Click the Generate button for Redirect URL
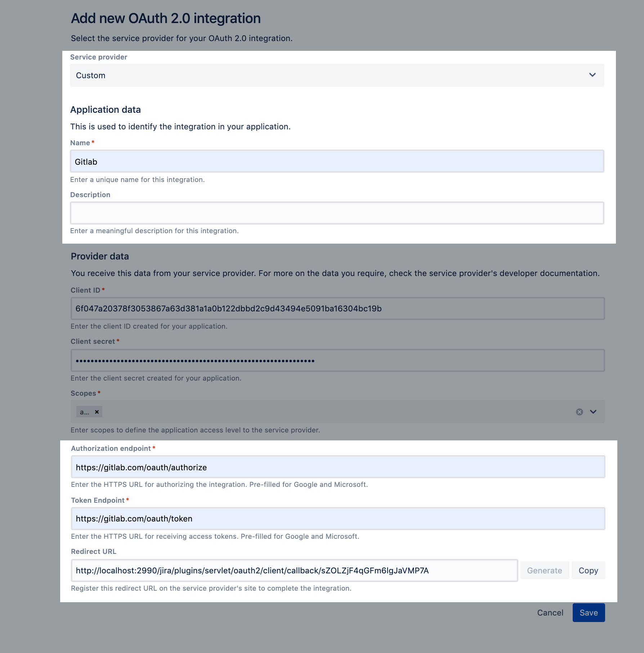Image resolution: width=644 pixels, height=653 pixels. pyautogui.click(x=544, y=570)
